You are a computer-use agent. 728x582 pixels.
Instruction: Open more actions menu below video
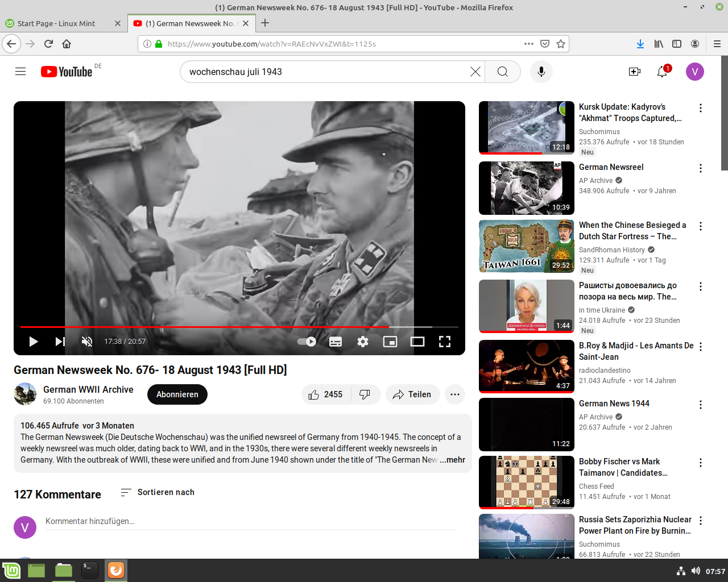click(455, 394)
